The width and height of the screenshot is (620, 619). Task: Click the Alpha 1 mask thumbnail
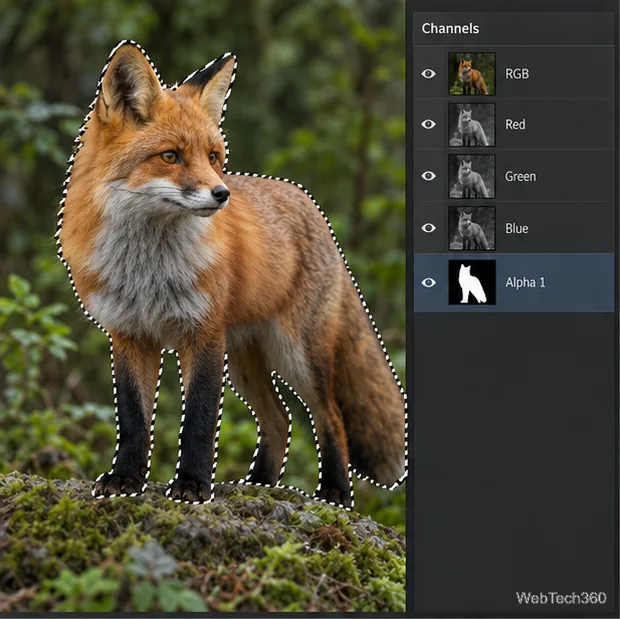[472, 282]
